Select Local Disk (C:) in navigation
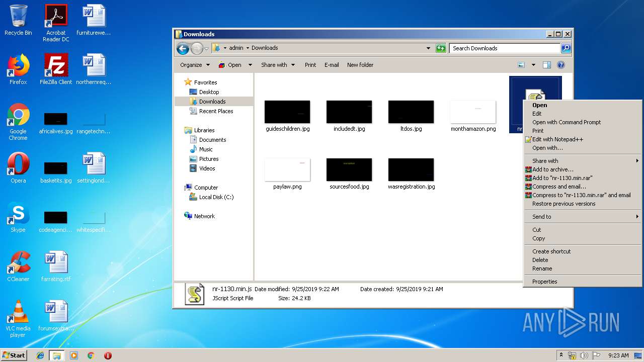This screenshot has height=362, width=644. point(216,197)
